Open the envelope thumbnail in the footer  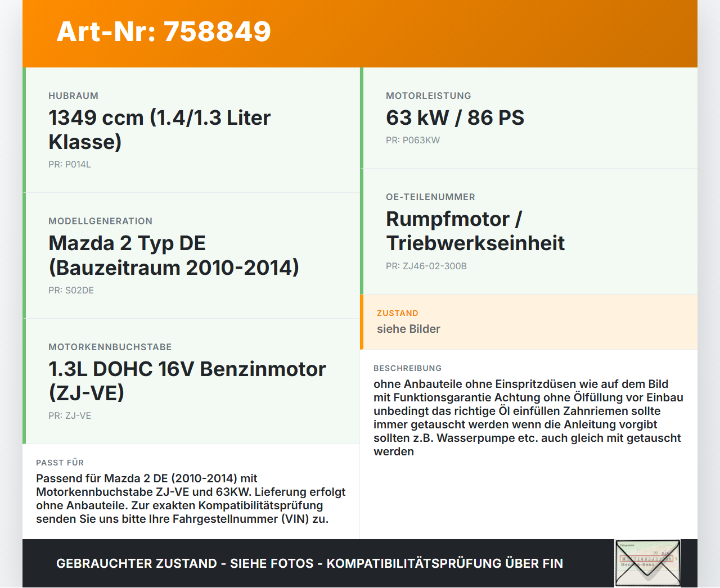pos(647,563)
